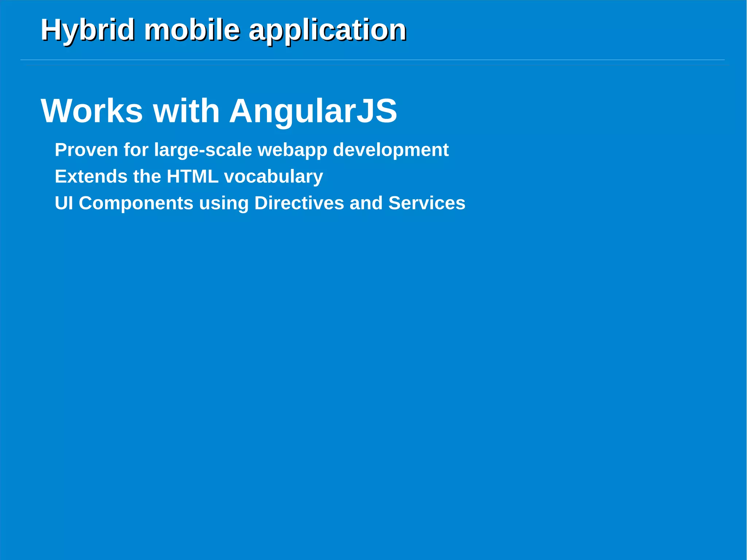Click the word 'Directives' in third bullet

coord(299,203)
